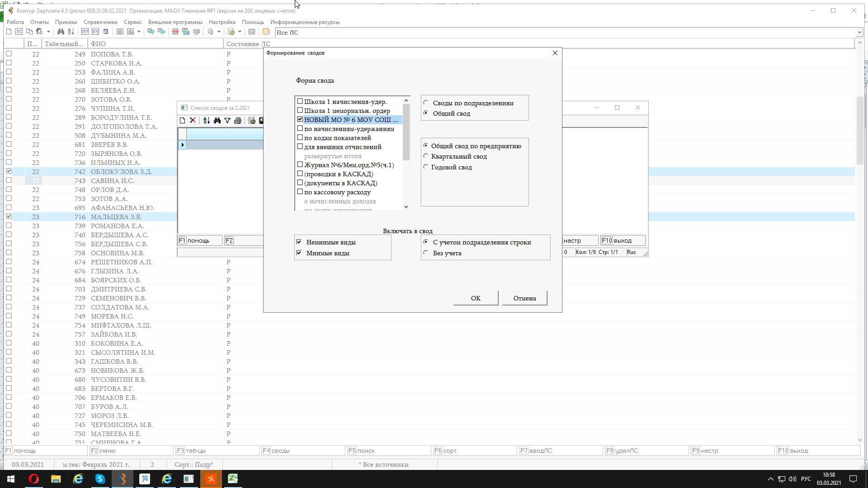
Task: Select the МАЛЬЦЕВА З.В. row in the list
Action: 116,217
